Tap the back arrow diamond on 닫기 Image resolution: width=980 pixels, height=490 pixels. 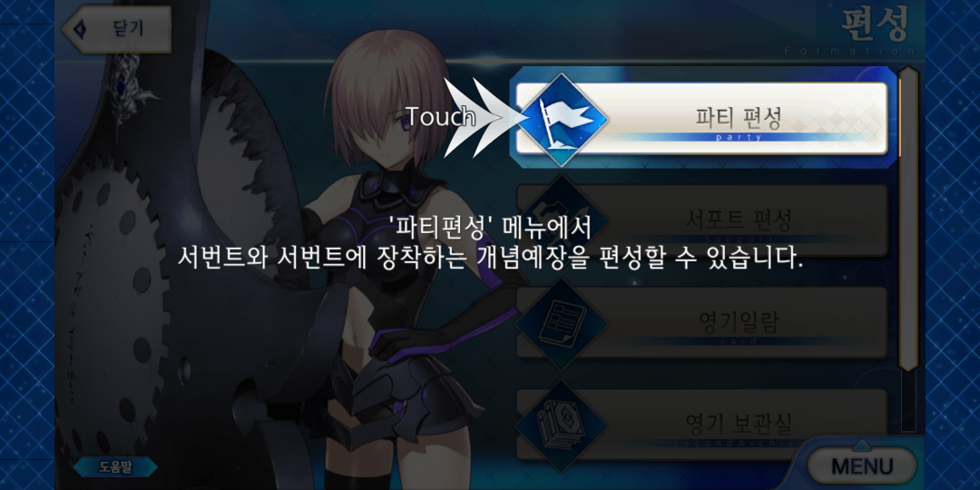click(x=79, y=29)
